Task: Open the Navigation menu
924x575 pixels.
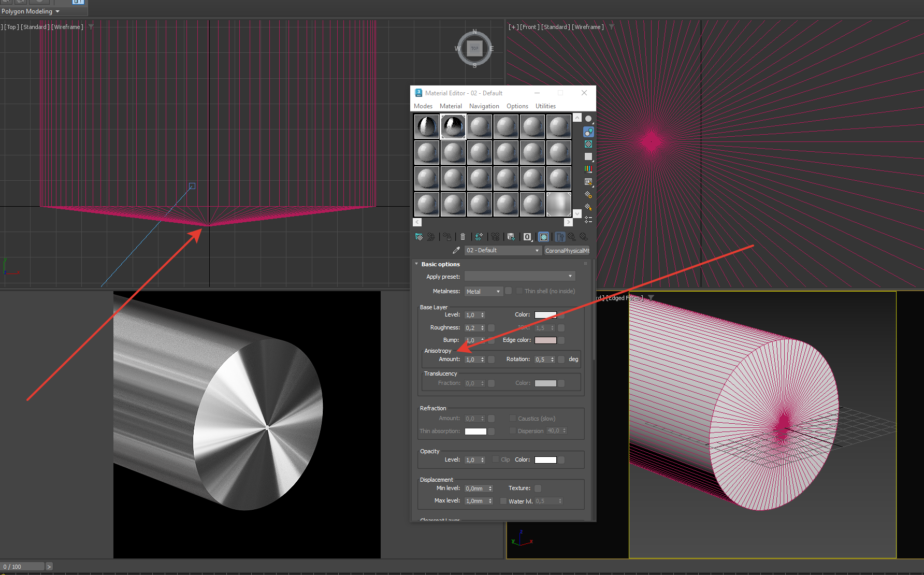Action: [x=484, y=106]
